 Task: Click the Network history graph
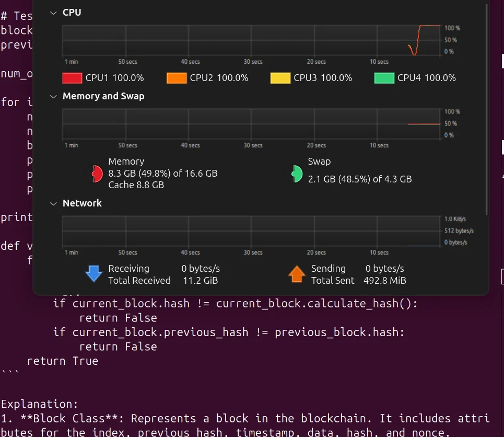pos(251,231)
